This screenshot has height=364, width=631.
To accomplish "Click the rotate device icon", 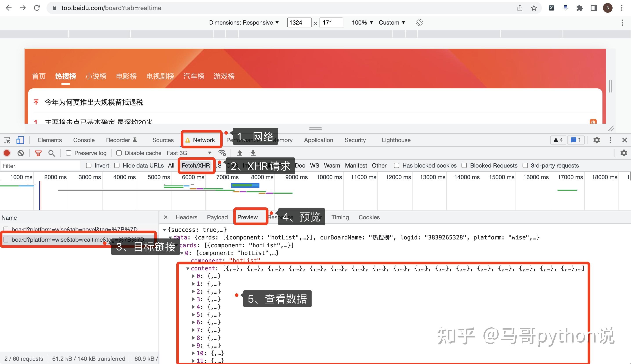I will coord(420,23).
